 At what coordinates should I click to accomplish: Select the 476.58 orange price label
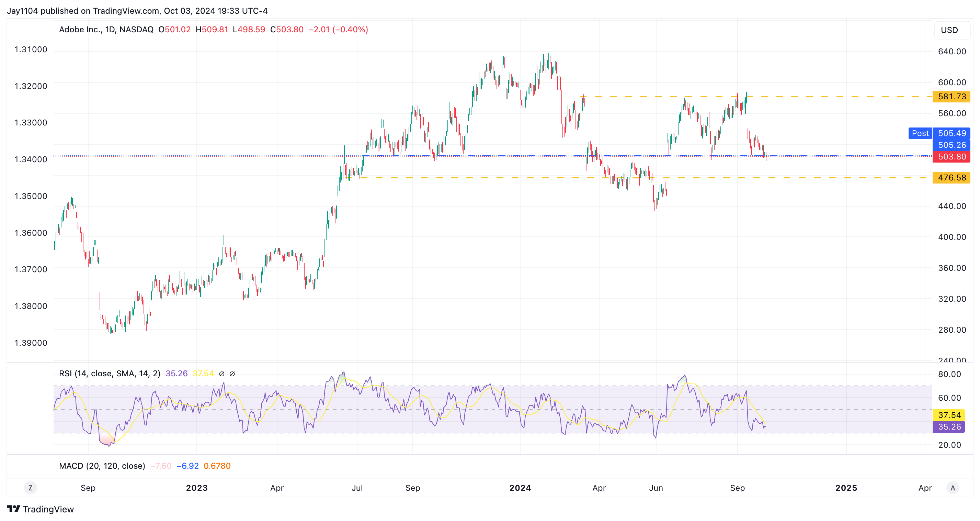pyautogui.click(x=951, y=177)
